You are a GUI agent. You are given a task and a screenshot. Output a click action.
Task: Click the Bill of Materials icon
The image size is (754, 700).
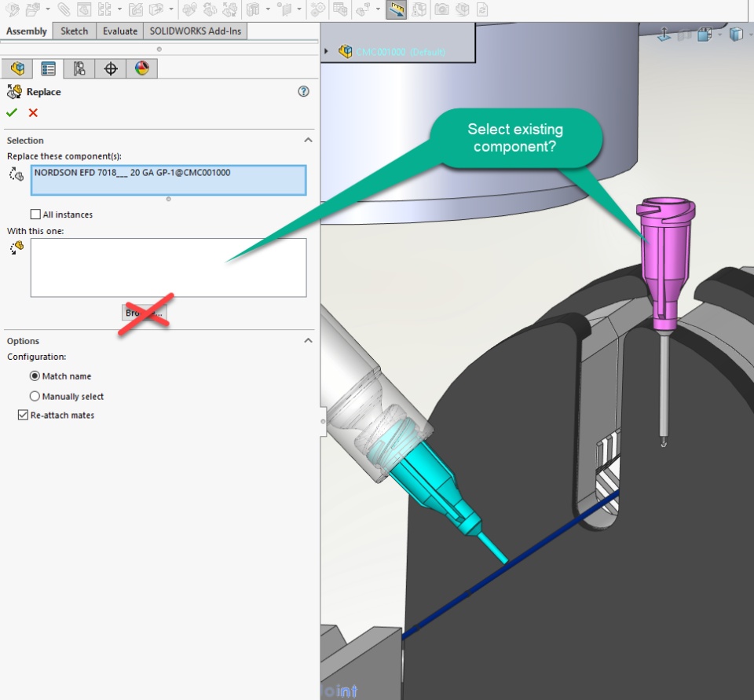(x=340, y=9)
